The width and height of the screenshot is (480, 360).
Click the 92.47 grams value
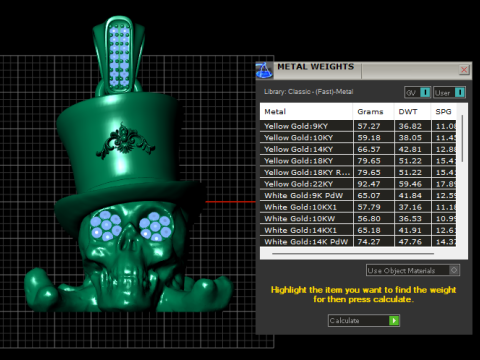(x=369, y=184)
